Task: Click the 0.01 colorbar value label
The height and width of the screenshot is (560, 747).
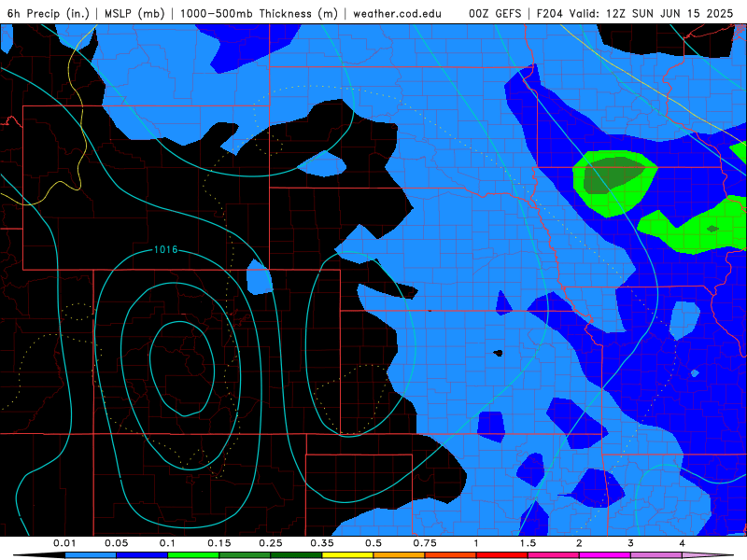Action: click(x=64, y=543)
